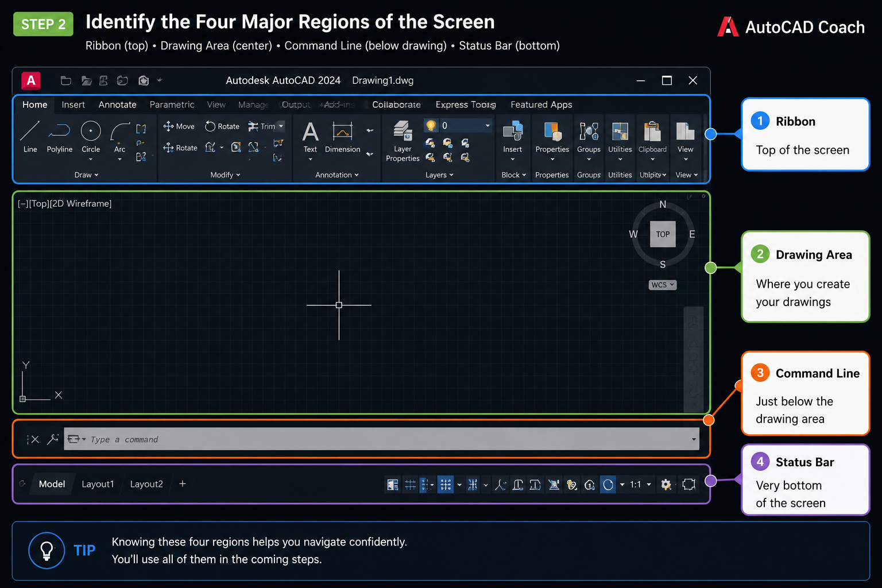Click the large Text annotation tool
The image size is (882, 588).
(x=310, y=137)
